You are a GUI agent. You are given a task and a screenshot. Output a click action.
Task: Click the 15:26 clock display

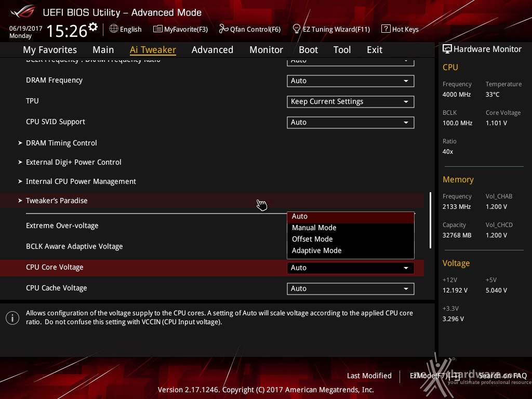(67, 31)
